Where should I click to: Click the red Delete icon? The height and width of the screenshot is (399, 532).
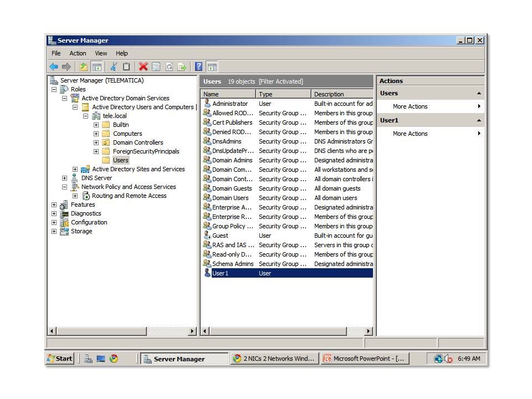point(143,66)
